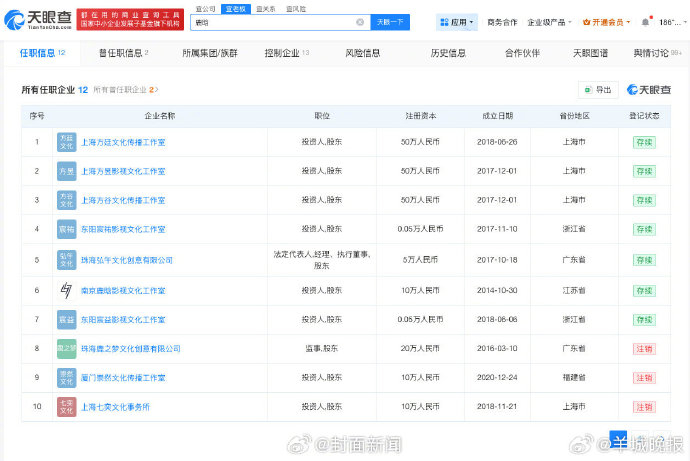Click the 导出 export button
Viewport: 690px width, 461px height.
tap(598, 90)
